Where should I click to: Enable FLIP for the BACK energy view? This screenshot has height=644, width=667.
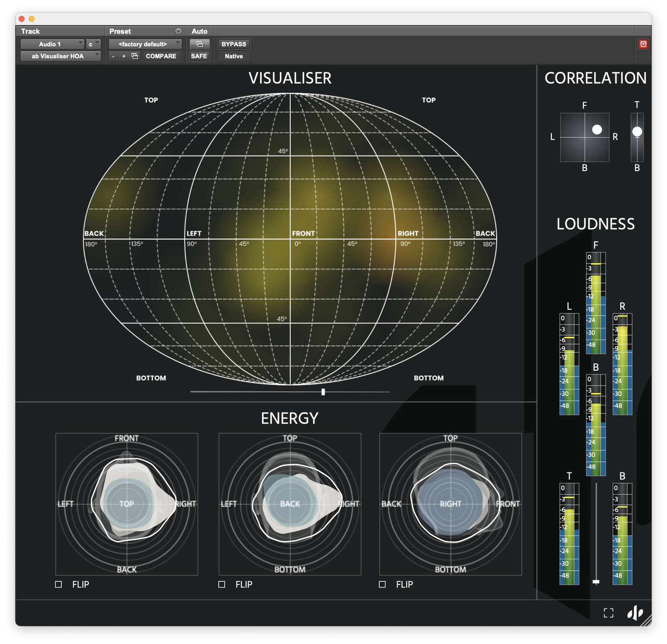pyautogui.click(x=222, y=584)
